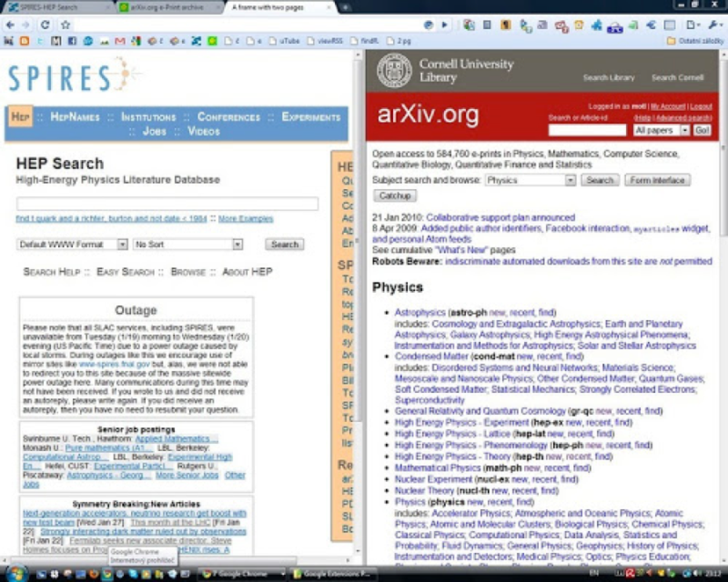The width and height of the screenshot is (728, 582).
Task: Open Collaborative support plan announced link
Action: 500,217
